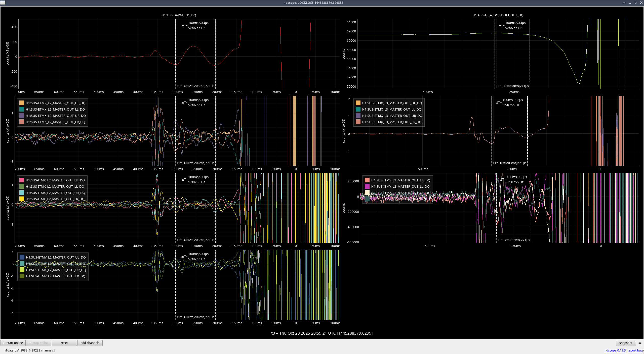The image size is (644, 354).
Task: Click the keep-above arrow in title bar
Action: [624, 3]
